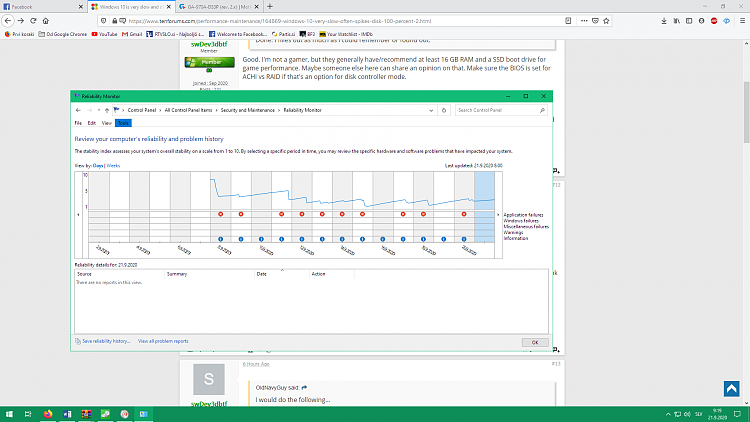Click the Up arrow in Reliability Monitor navigation
Viewport: 750px width, 422px height.
(x=105, y=110)
